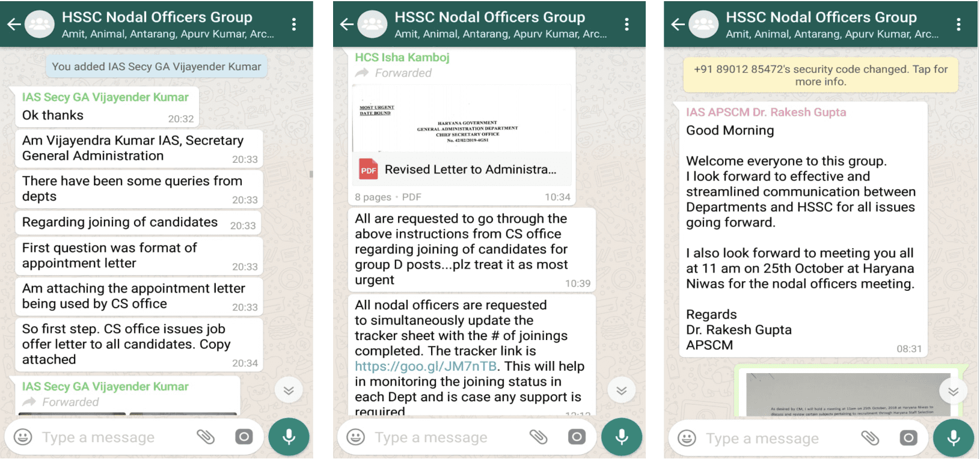Tap member list under left chat title
The image size is (980, 459).
tap(168, 34)
